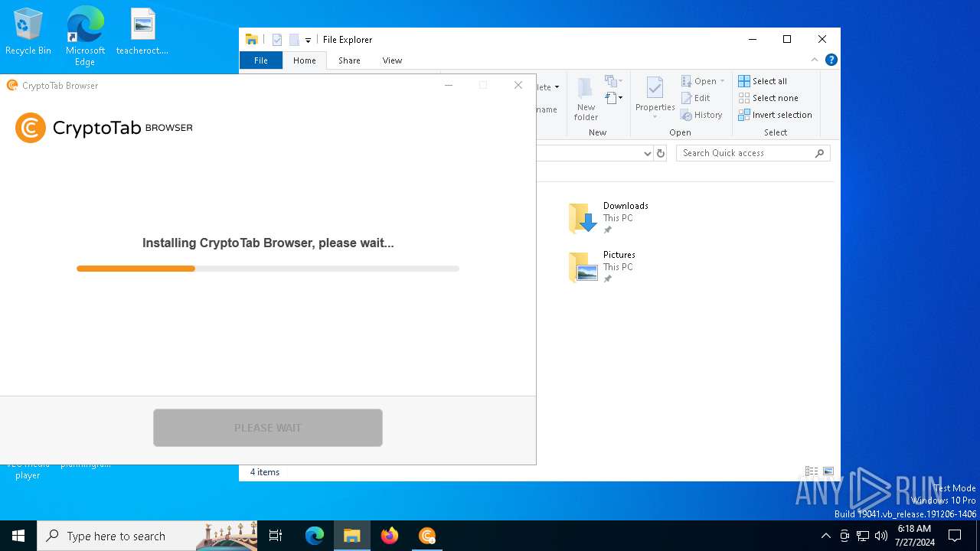Click the taskbar search box
The width and height of the screenshot is (980, 551).
click(x=147, y=536)
